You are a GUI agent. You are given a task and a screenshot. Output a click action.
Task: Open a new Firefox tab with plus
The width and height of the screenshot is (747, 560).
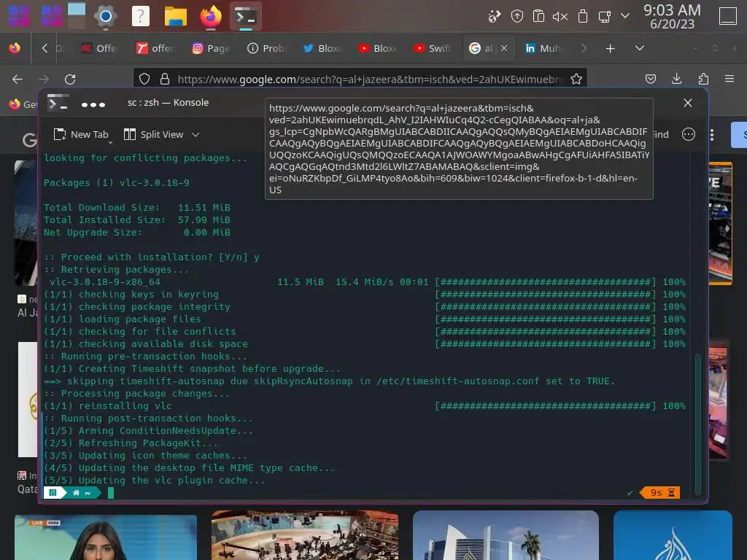point(610,49)
